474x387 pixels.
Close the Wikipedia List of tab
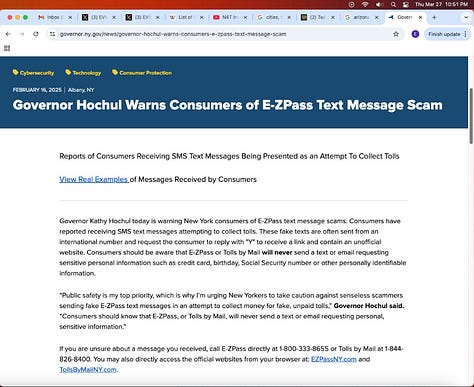click(201, 17)
